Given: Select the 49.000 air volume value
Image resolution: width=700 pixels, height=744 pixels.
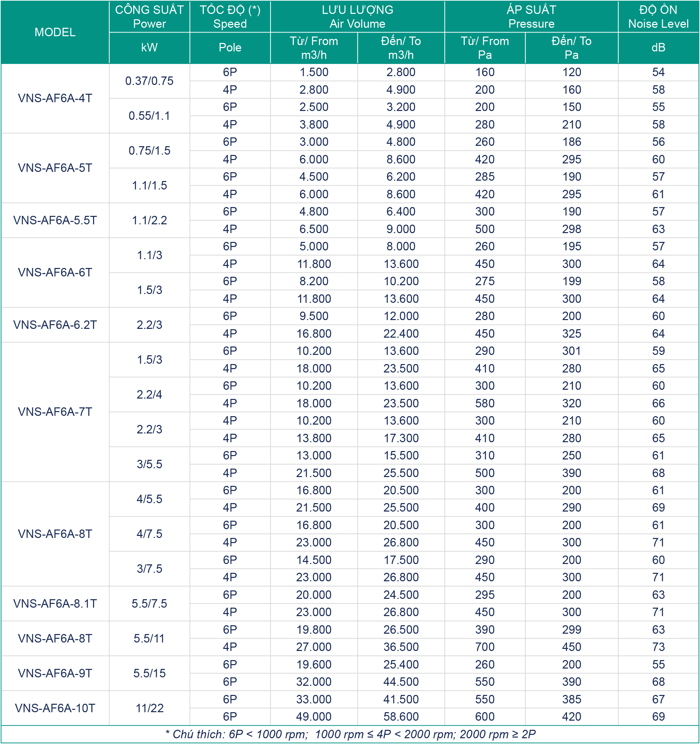Looking at the screenshot, I should tap(314, 717).
